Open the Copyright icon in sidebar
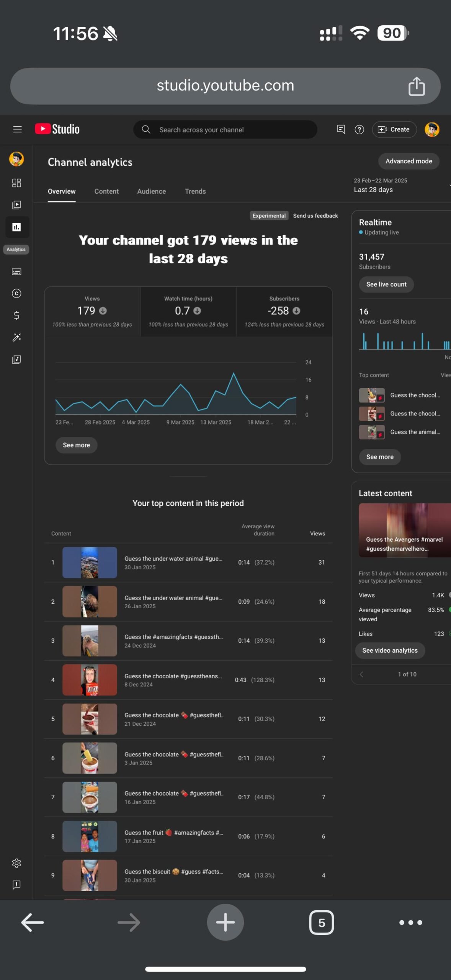Image resolution: width=451 pixels, height=980 pixels. tap(16, 294)
